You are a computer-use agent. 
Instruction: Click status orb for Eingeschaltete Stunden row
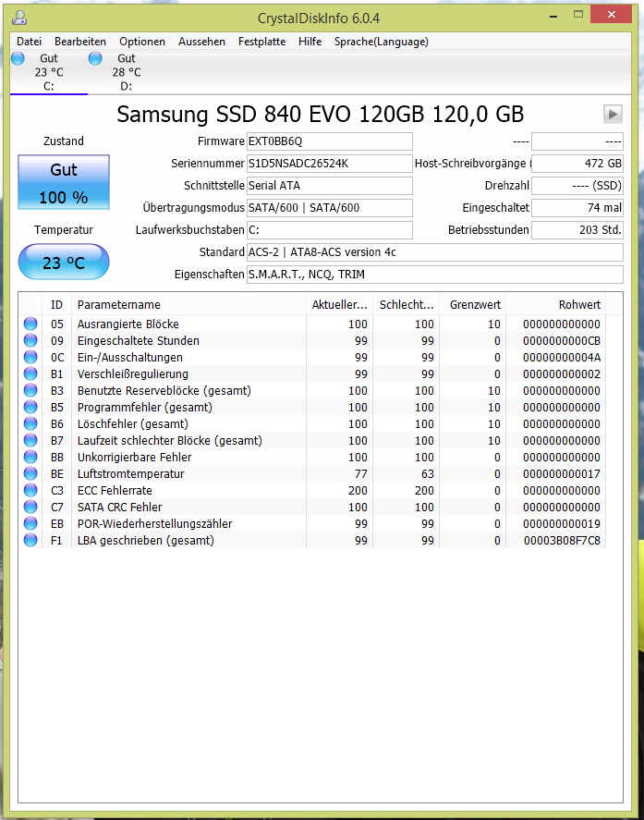[x=30, y=340]
